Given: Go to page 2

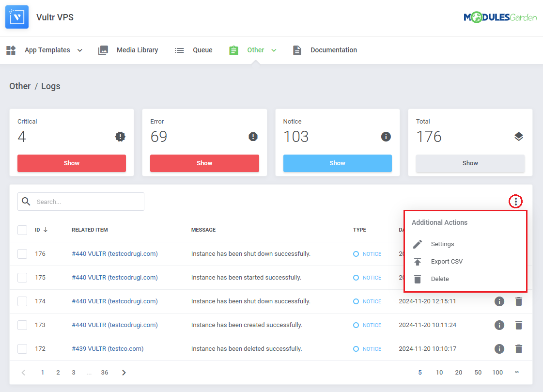Looking at the screenshot, I should tap(58, 373).
